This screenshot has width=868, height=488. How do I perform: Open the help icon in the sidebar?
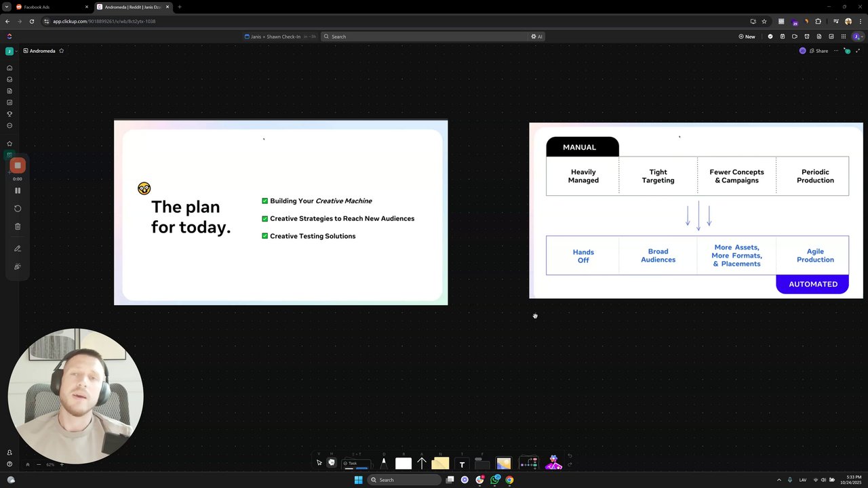coord(9,464)
